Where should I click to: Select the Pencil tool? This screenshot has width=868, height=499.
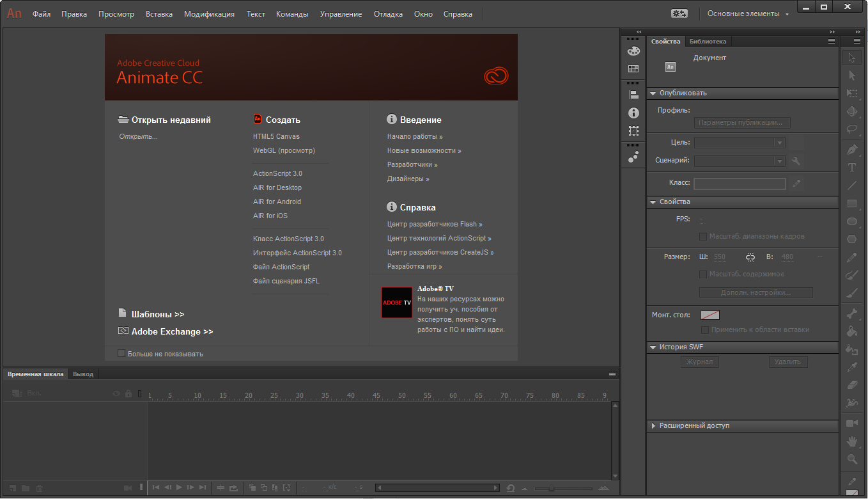point(852,257)
